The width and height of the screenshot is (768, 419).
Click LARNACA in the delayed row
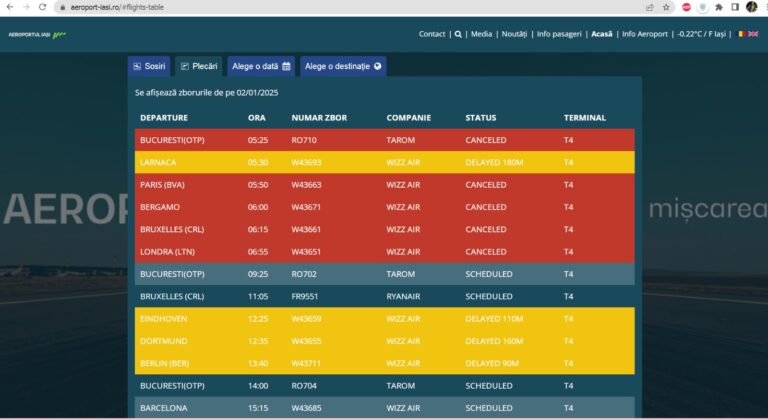click(x=158, y=162)
